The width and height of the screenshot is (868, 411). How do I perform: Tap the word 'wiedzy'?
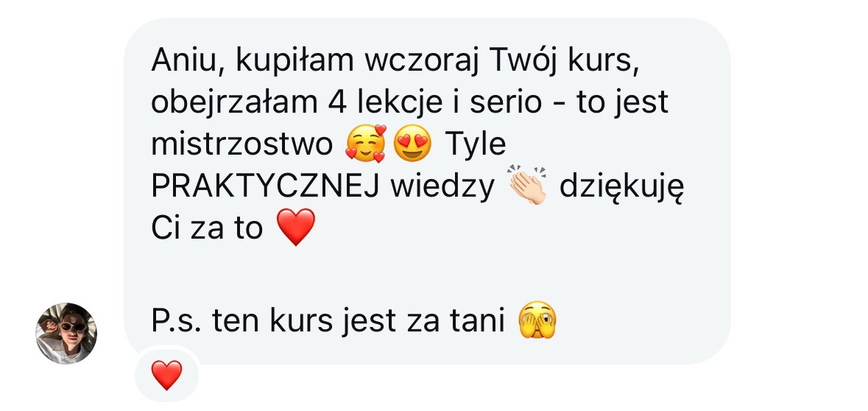pos(442,188)
